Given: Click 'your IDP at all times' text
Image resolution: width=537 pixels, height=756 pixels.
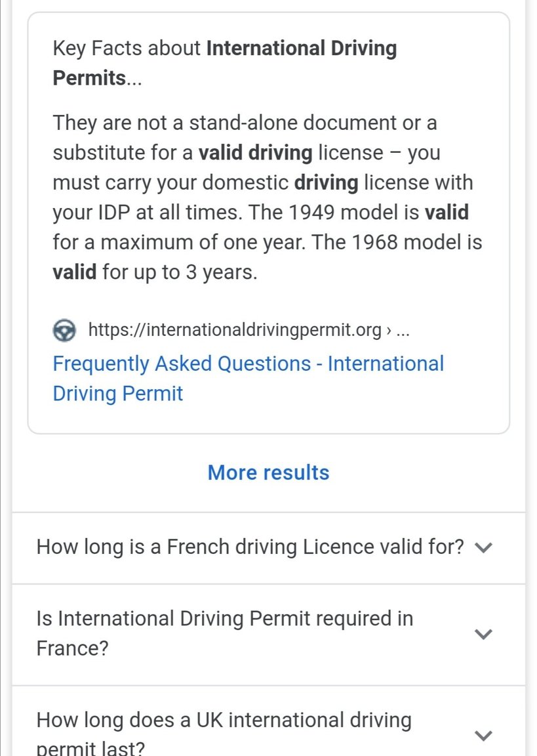Looking at the screenshot, I should (147, 213).
